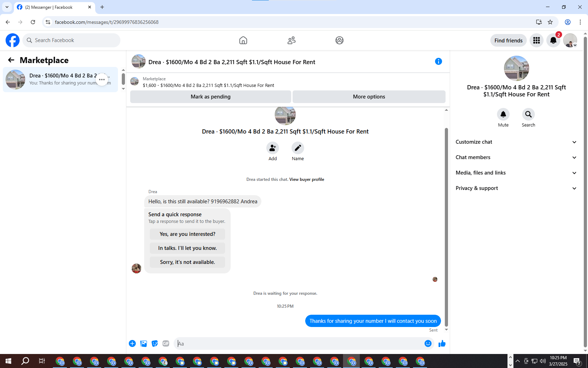Show hidden system tray icons
Image resolution: width=588 pixels, height=368 pixels.
pyautogui.click(x=518, y=361)
